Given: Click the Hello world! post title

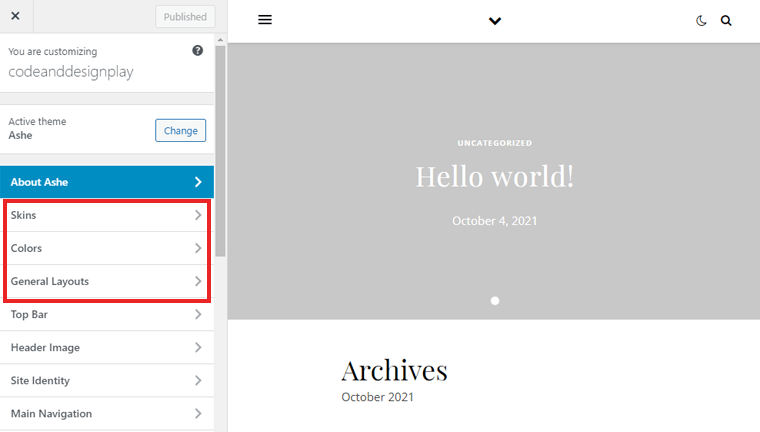Looking at the screenshot, I should coord(495,177).
